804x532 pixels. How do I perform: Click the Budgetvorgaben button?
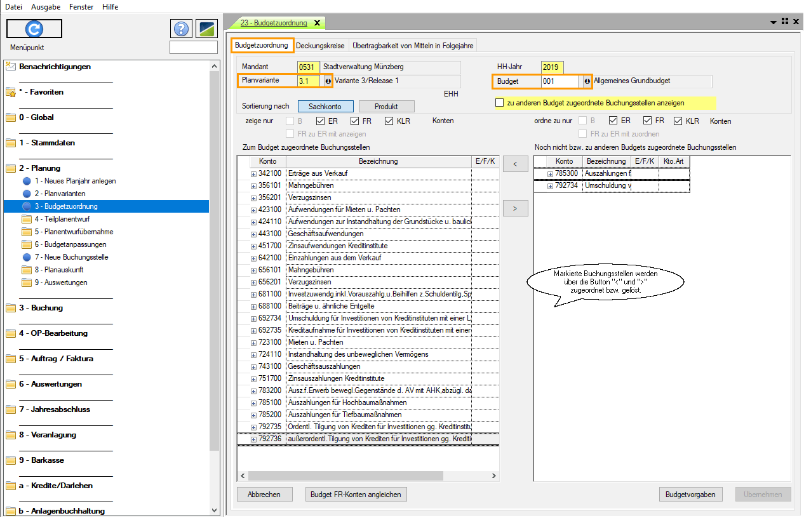[x=690, y=495]
